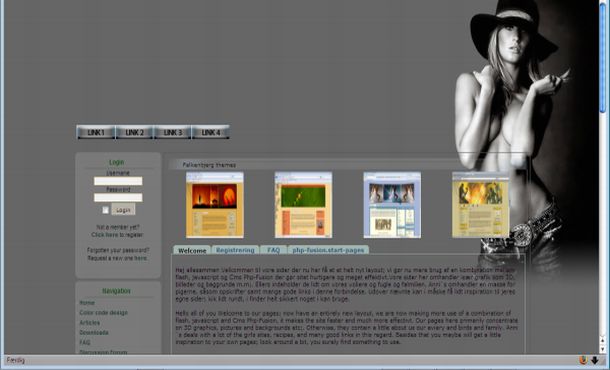Open Color code design link
The height and width of the screenshot is (370, 610).
click(x=103, y=312)
